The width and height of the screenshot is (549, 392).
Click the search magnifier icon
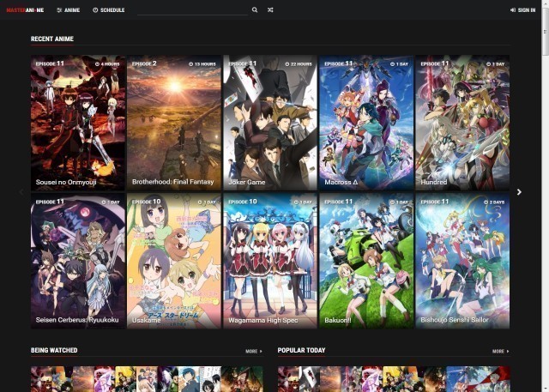(255, 10)
